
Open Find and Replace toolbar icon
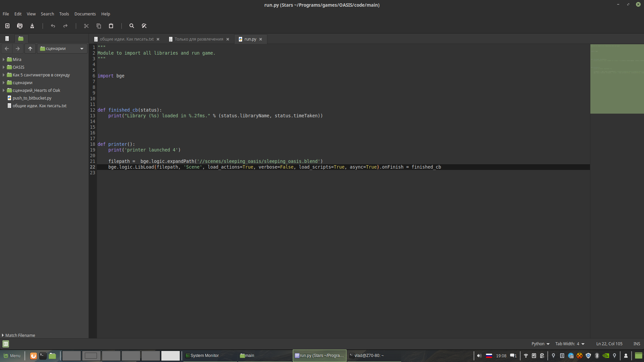pos(144,25)
